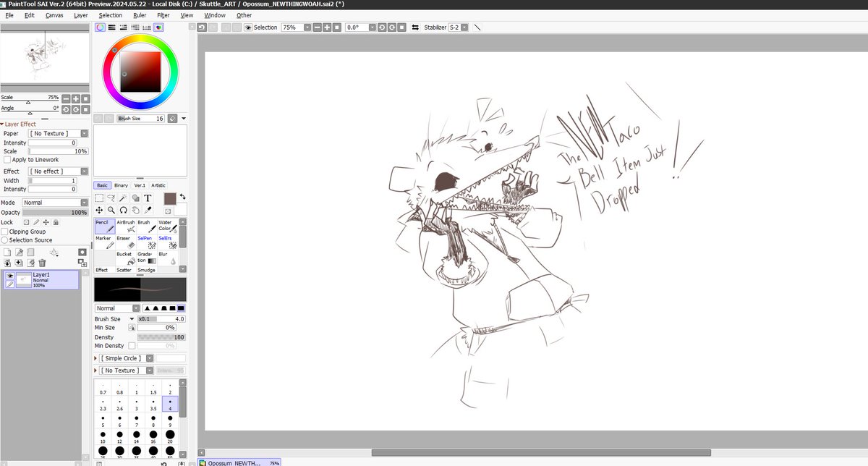
Task: Choose the rectangular selection tool
Action: 100,198
